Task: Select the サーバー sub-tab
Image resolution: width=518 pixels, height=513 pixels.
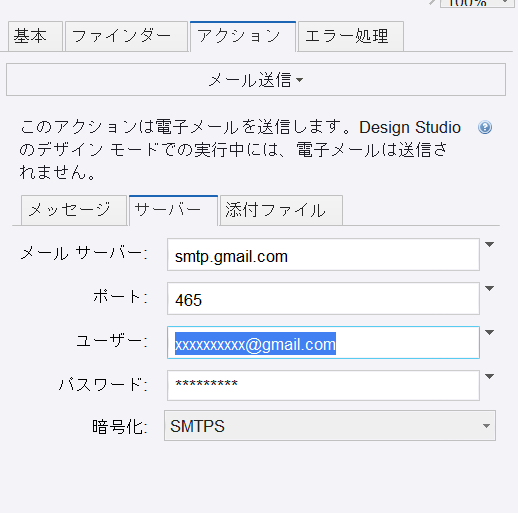Action: click(x=173, y=210)
